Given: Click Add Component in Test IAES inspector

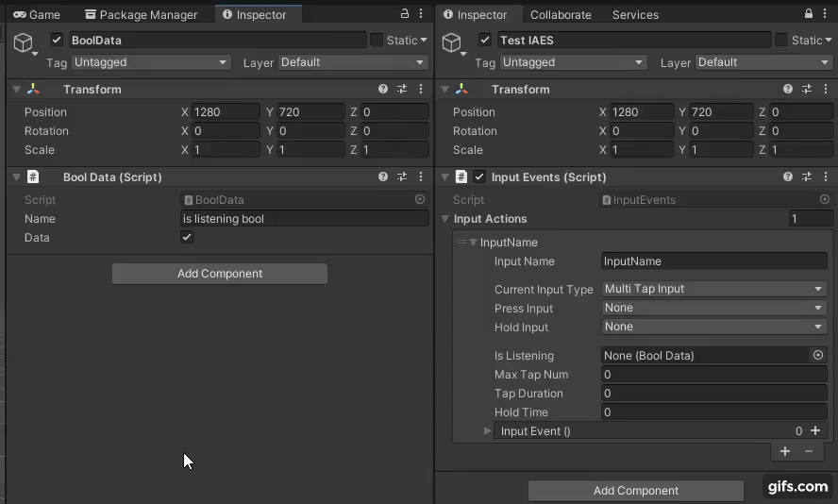Looking at the screenshot, I should 635,490.
